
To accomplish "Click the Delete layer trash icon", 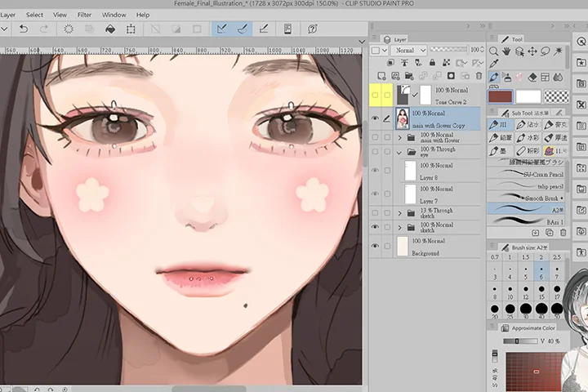I will 479,76.
